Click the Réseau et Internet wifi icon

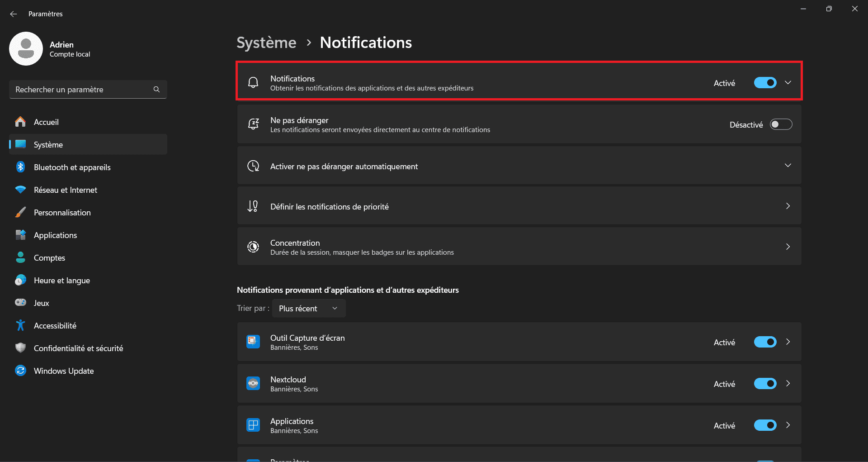pyautogui.click(x=20, y=190)
